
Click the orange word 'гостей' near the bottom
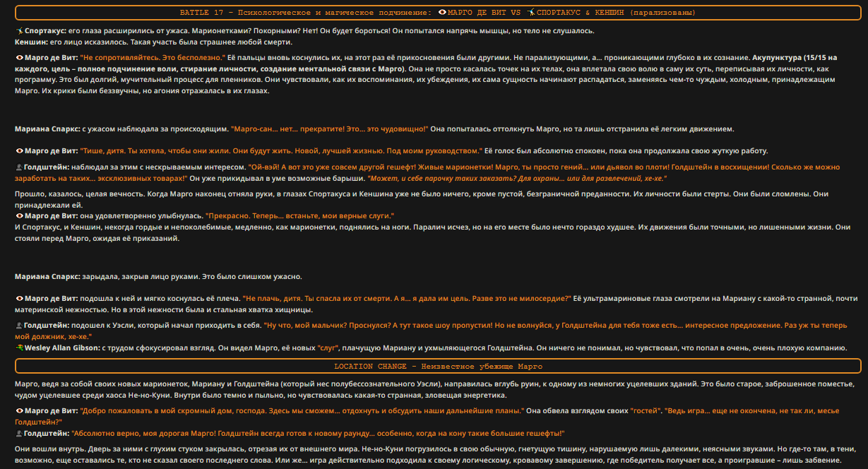tap(644, 410)
